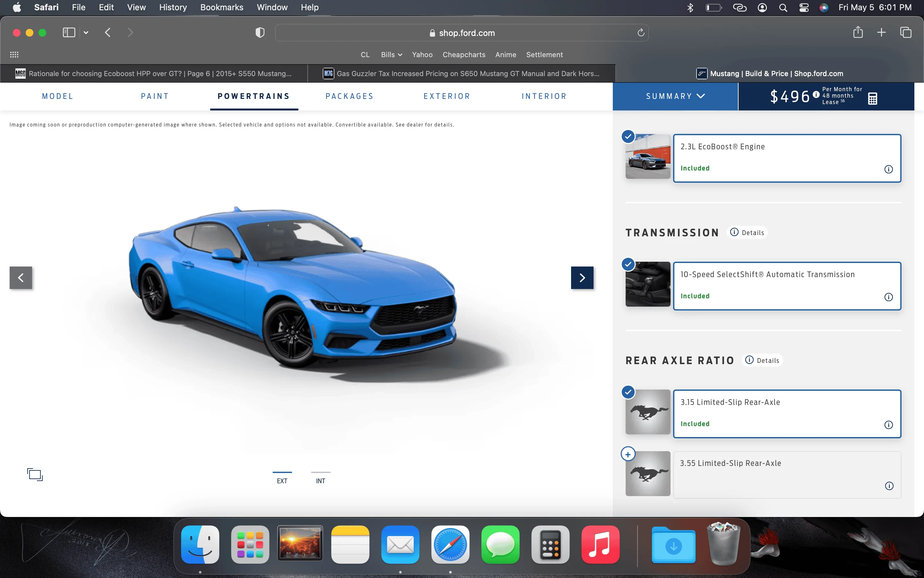Open info for 3.15 Limited-Slip Rear-Axle

(888, 425)
